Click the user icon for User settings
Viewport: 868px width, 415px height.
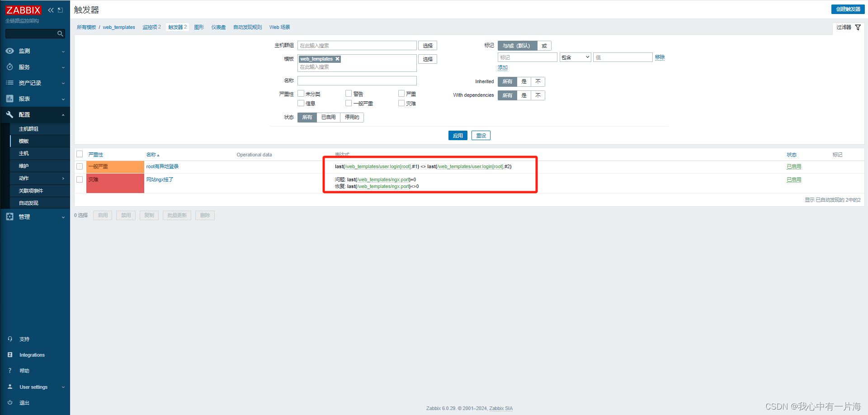[x=10, y=387]
